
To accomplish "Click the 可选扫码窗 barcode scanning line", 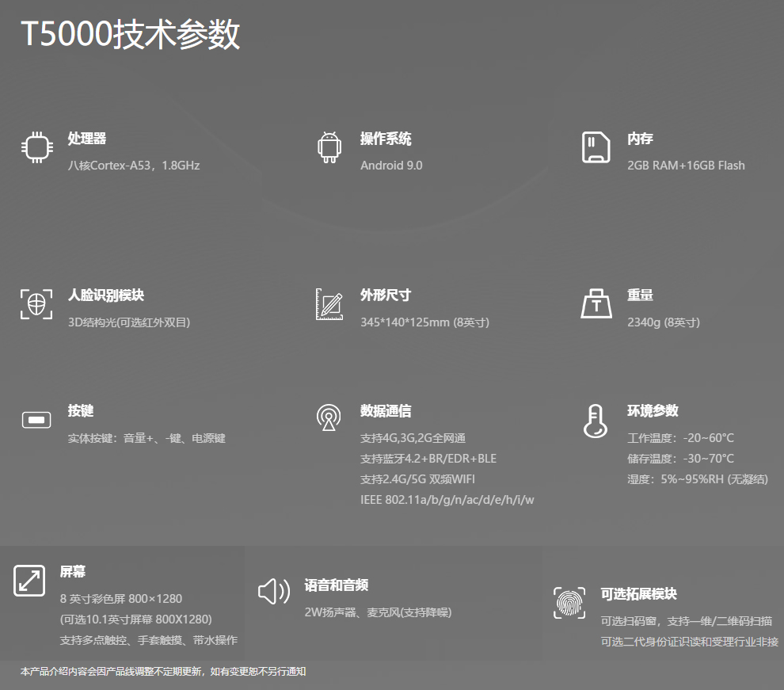I will click(687, 621).
